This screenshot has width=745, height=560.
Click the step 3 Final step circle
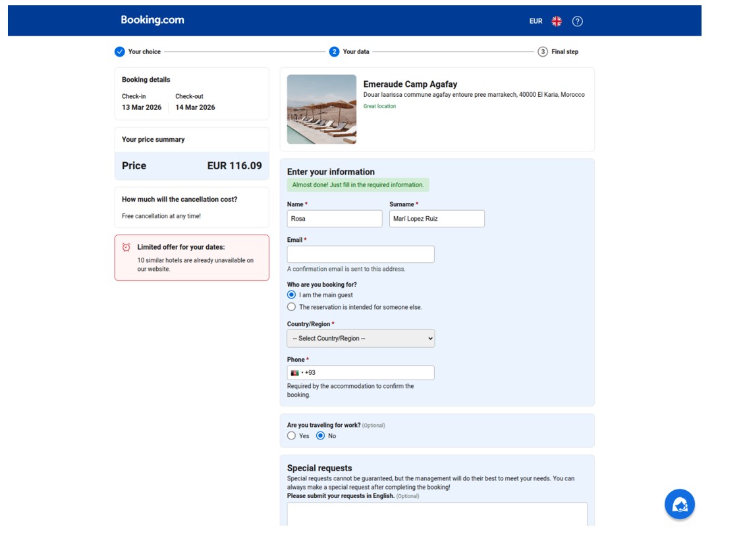point(543,51)
